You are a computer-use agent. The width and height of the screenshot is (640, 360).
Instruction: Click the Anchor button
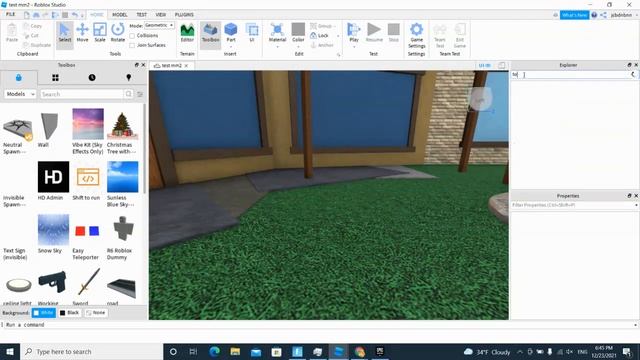coord(322,45)
